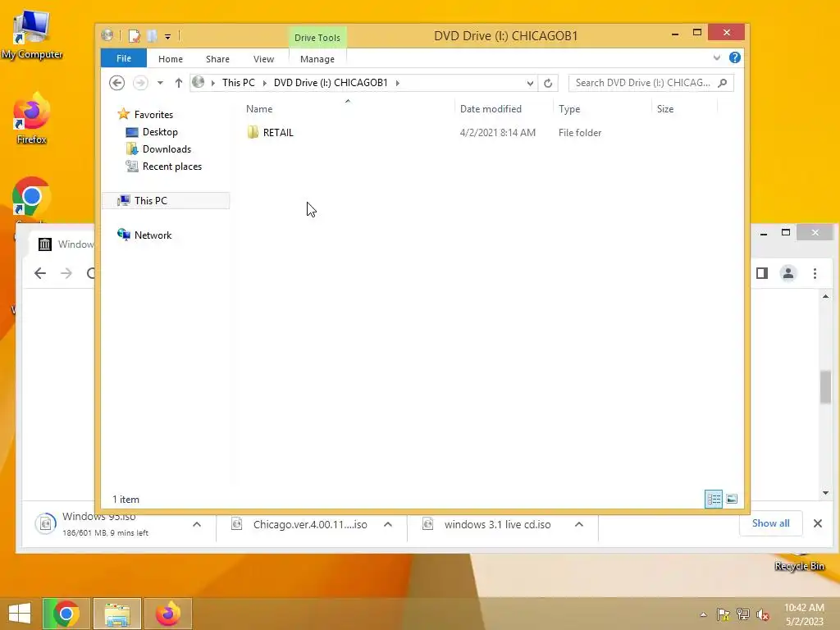This screenshot has height=630, width=840.
Task: Click Firefox in the taskbar
Action: click(168, 614)
